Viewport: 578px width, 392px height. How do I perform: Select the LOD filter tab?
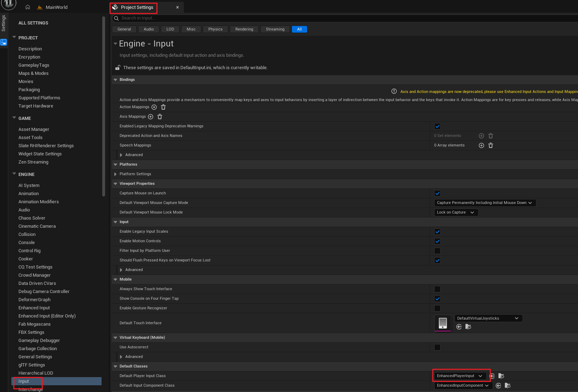[x=170, y=29]
